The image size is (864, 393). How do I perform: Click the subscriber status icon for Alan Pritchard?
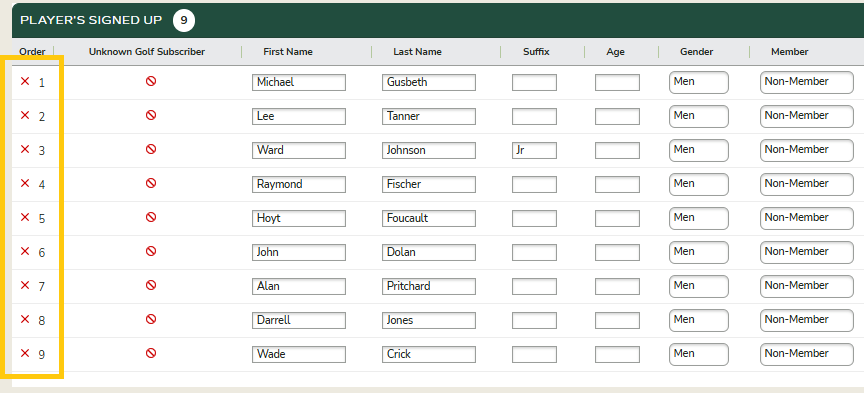pos(151,285)
